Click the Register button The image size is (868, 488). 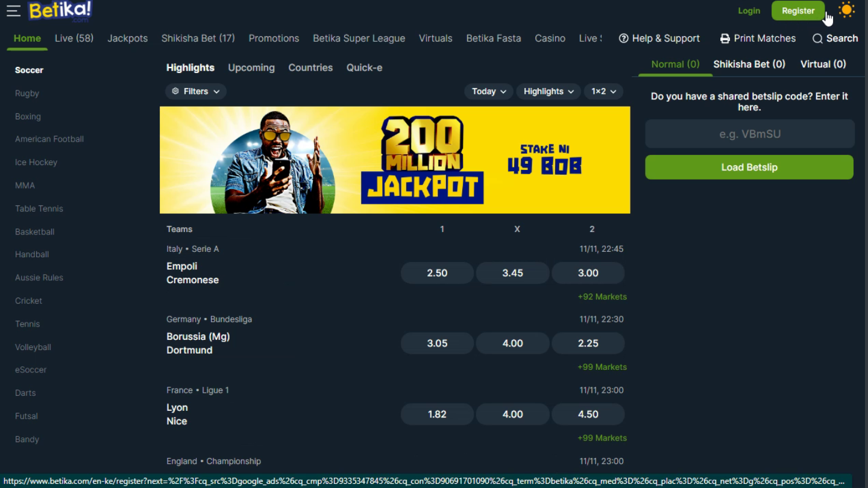coord(797,11)
